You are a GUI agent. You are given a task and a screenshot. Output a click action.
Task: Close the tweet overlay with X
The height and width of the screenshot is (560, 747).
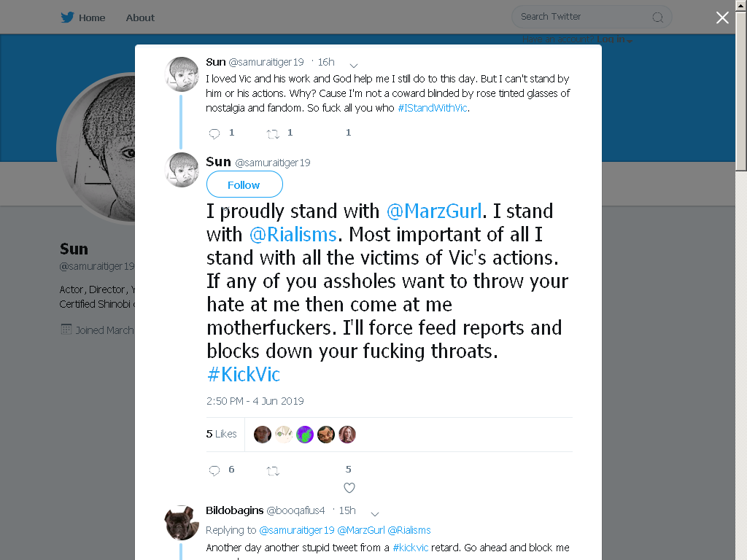(722, 17)
